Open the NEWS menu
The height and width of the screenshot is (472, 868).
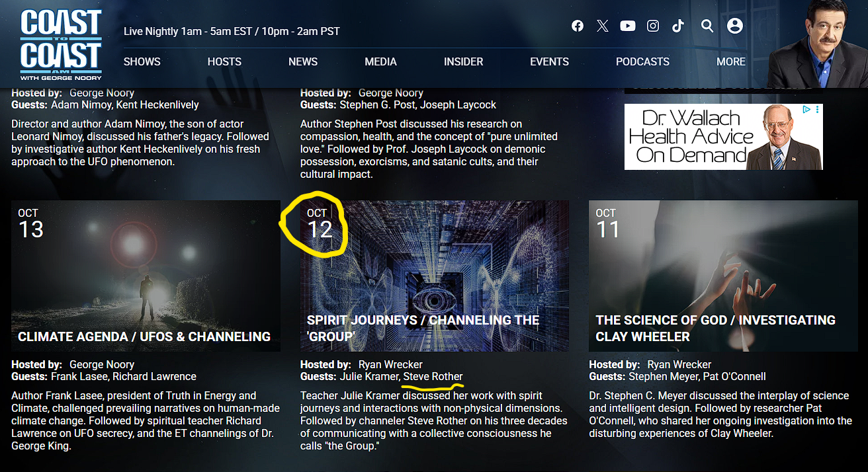coord(303,61)
